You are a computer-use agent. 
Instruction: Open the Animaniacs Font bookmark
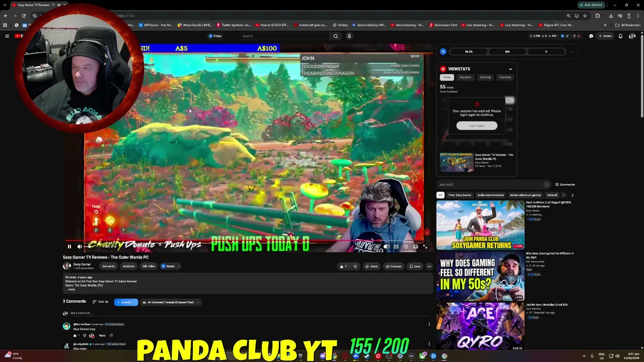point(443,25)
